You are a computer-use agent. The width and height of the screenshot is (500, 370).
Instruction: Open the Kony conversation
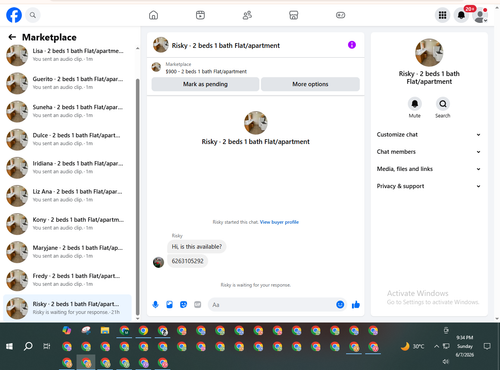coord(67,224)
